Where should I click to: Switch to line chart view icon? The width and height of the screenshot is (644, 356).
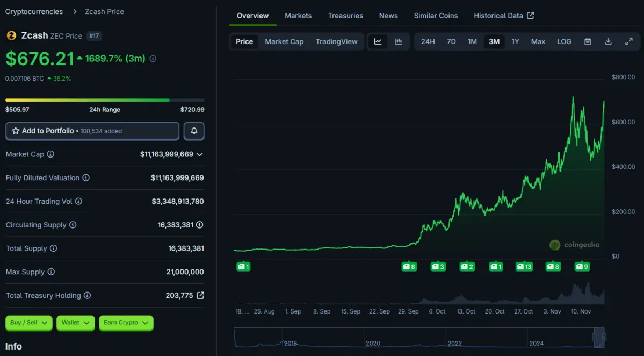click(x=378, y=41)
